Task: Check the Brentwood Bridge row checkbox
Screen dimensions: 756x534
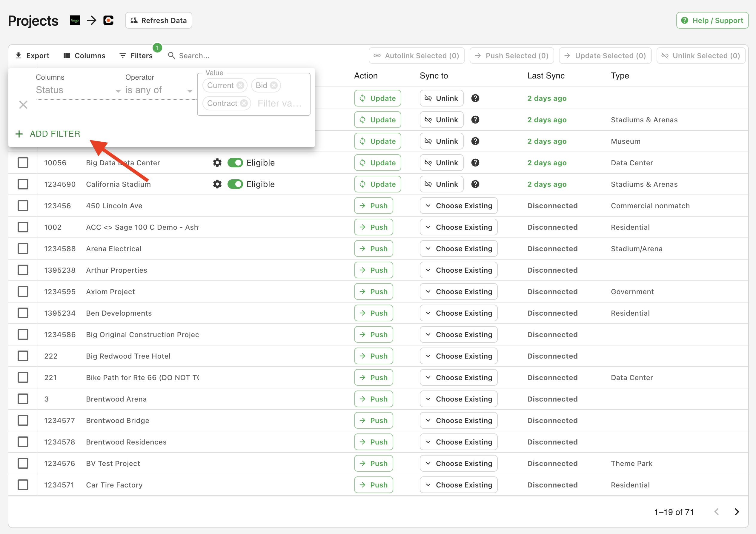Action: (x=23, y=420)
